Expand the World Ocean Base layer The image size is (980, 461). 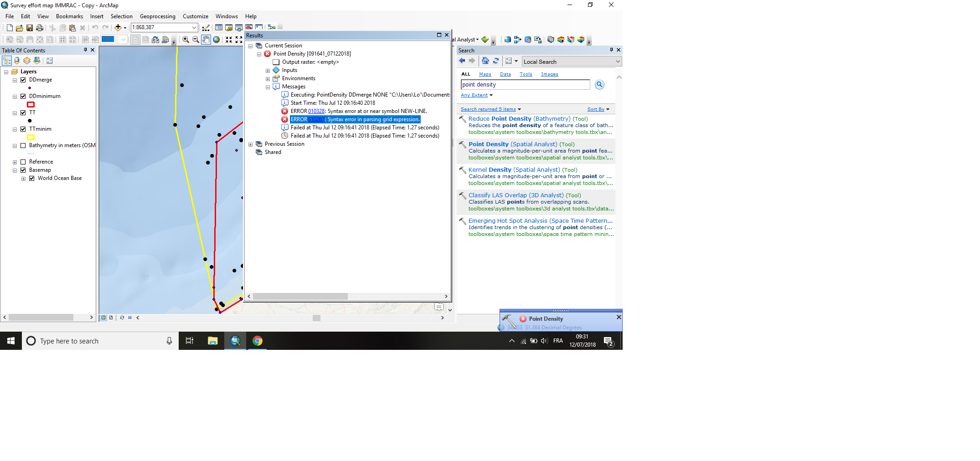(x=24, y=179)
